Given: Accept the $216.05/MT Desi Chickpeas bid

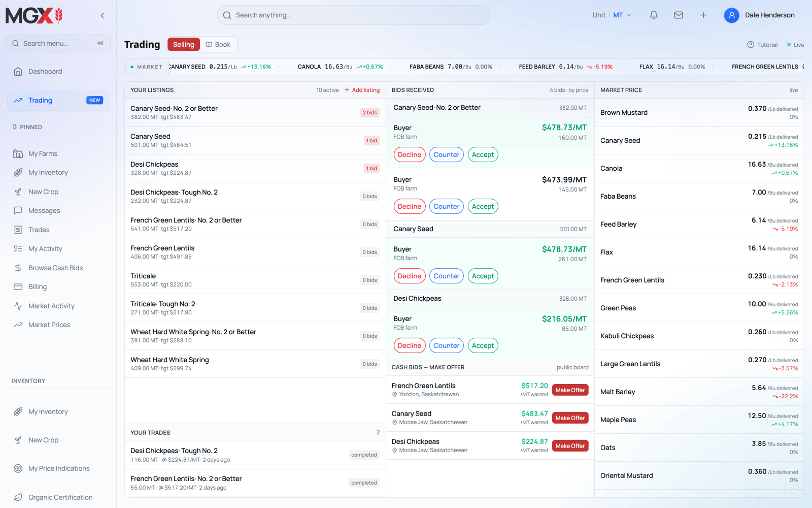Looking at the screenshot, I should tap(483, 346).
